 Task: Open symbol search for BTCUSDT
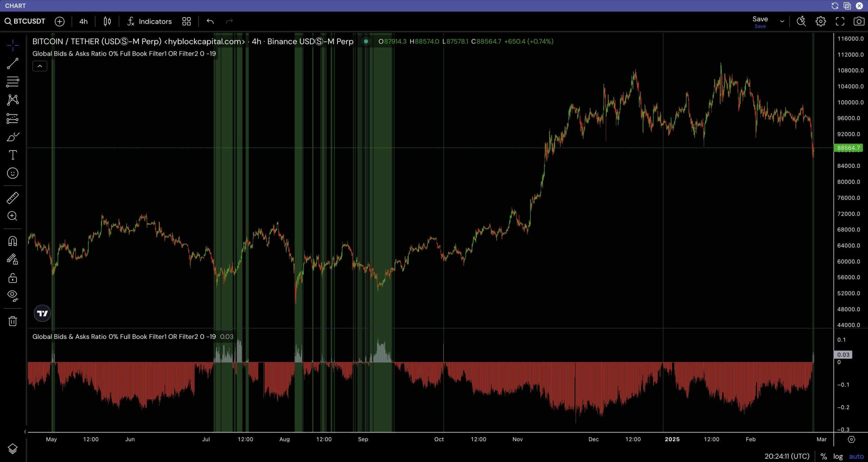point(25,21)
